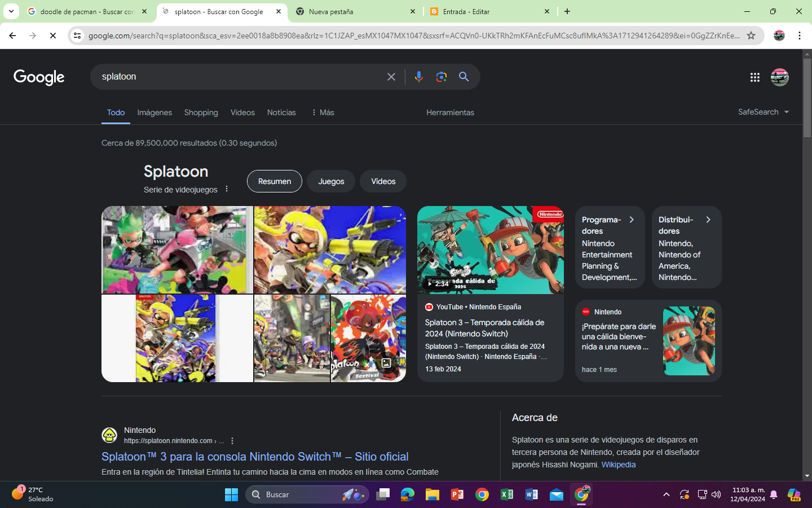The width and height of the screenshot is (812, 508).
Task: Open a new tab with the plus button
Action: pos(567,11)
